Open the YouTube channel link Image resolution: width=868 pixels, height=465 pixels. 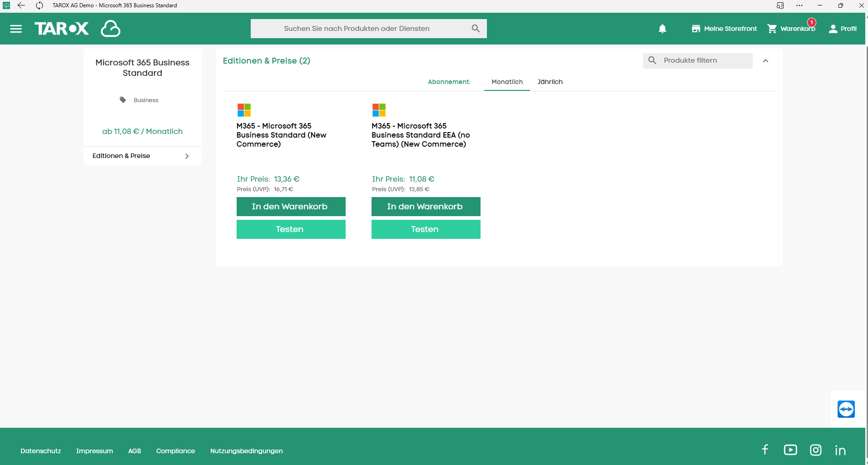pos(790,450)
